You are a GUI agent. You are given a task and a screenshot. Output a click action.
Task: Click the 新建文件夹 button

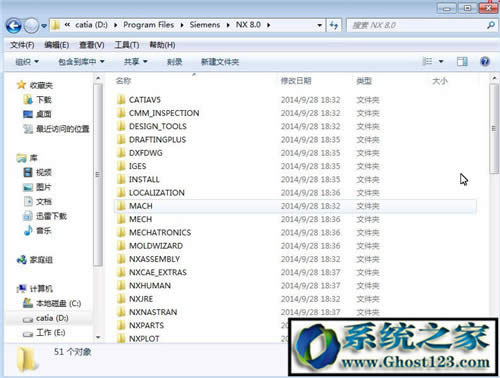pos(220,61)
